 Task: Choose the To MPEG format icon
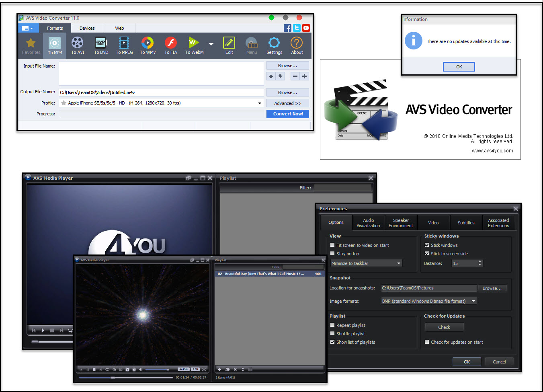pyautogui.click(x=124, y=46)
